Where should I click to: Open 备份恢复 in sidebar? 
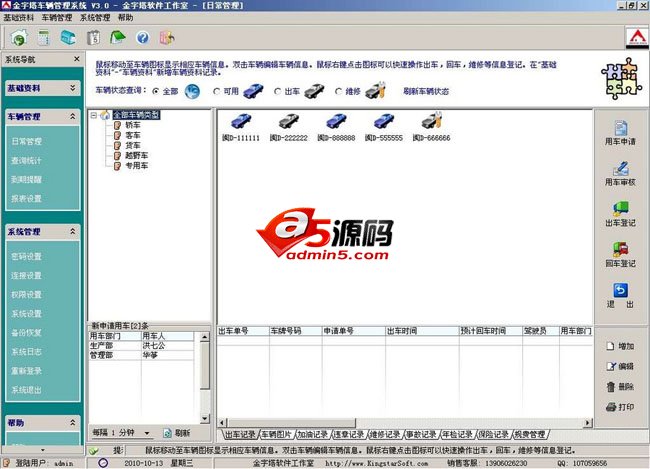pos(27,333)
